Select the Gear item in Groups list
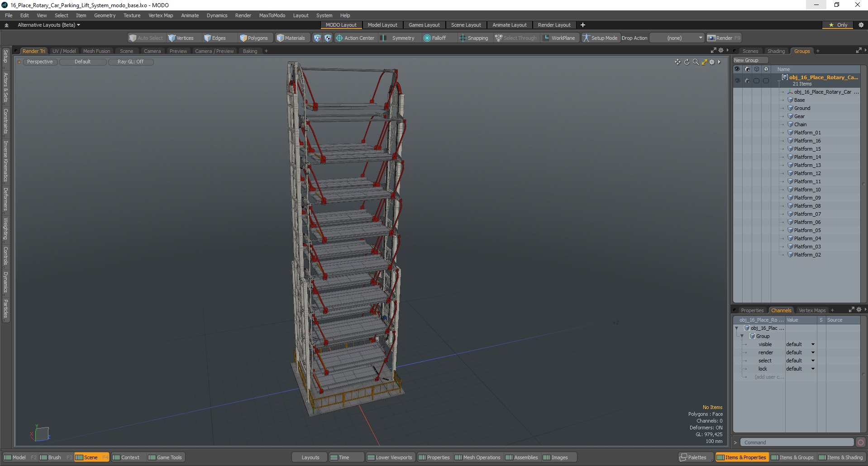 point(799,116)
